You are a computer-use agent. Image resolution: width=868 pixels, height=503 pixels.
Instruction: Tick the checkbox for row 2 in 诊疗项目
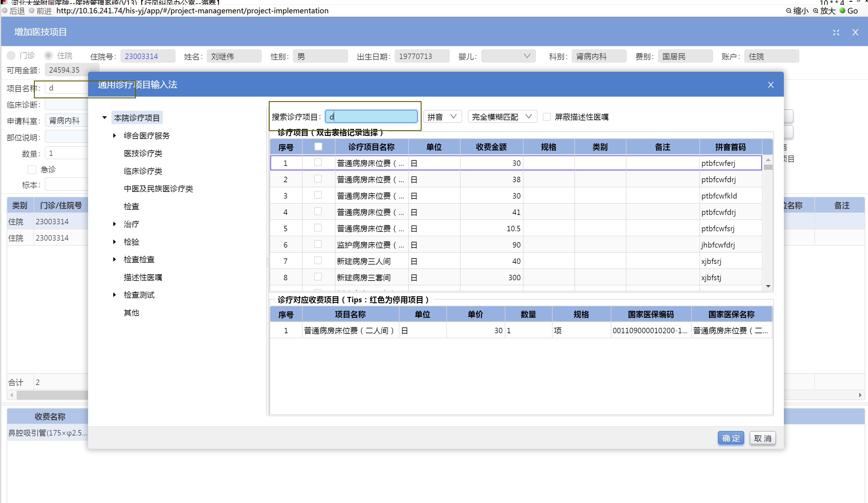pos(317,179)
